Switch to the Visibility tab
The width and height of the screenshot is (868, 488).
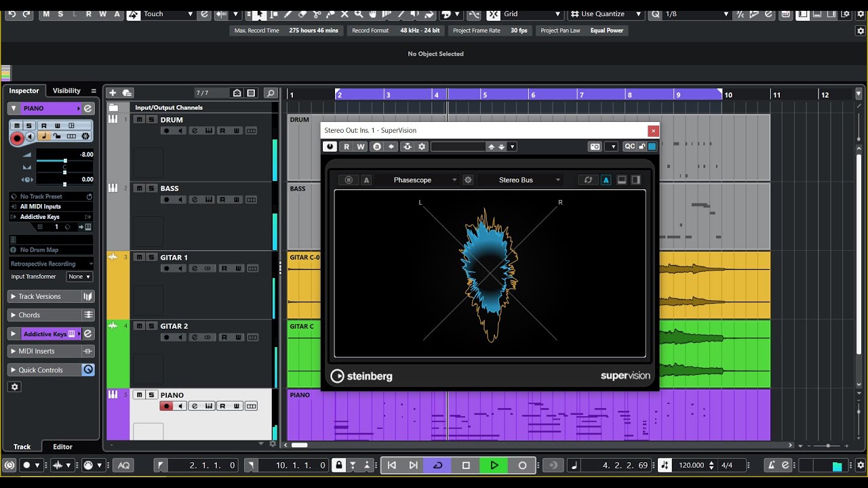coord(66,91)
